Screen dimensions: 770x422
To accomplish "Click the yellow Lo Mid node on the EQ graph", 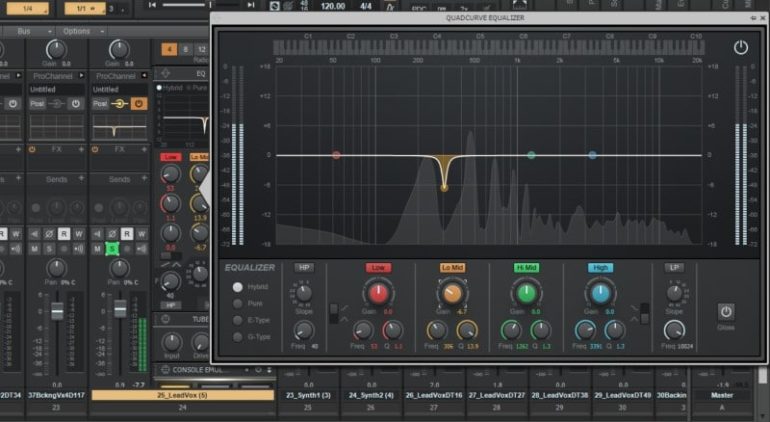I will [x=444, y=186].
